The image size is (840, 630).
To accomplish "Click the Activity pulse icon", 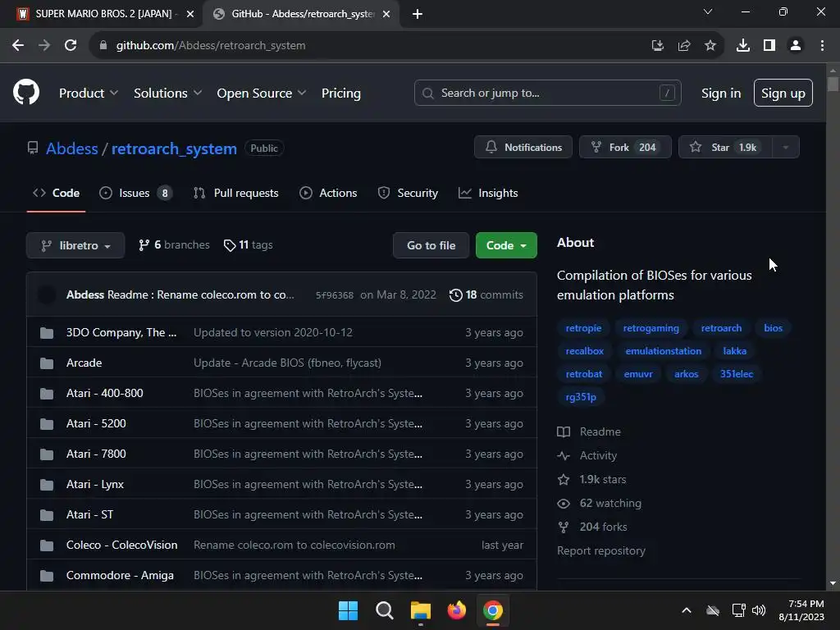I will (x=564, y=456).
